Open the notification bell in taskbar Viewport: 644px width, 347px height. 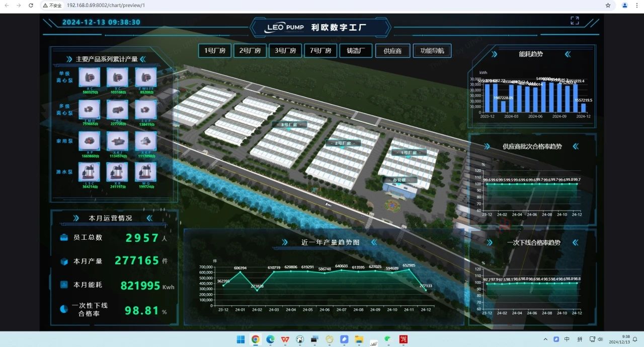(635, 339)
